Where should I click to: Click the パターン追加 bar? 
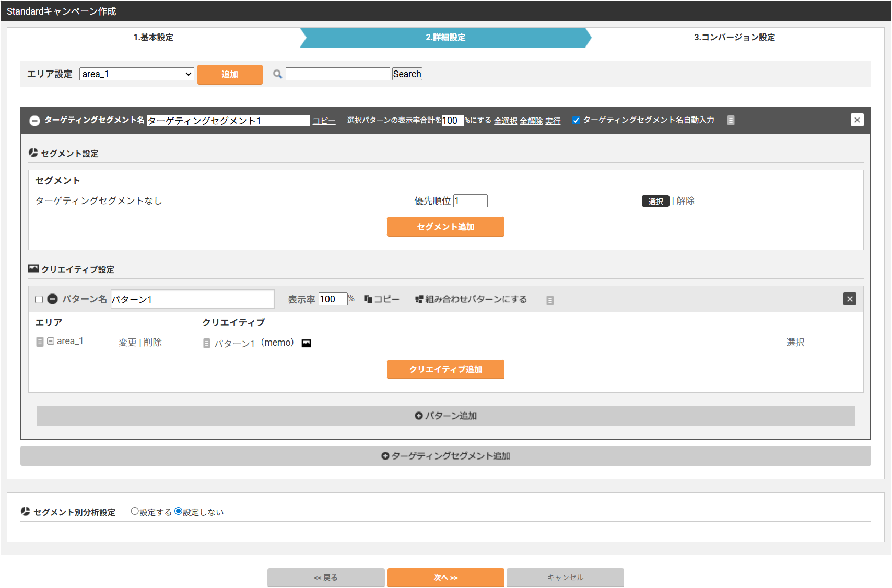445,416
